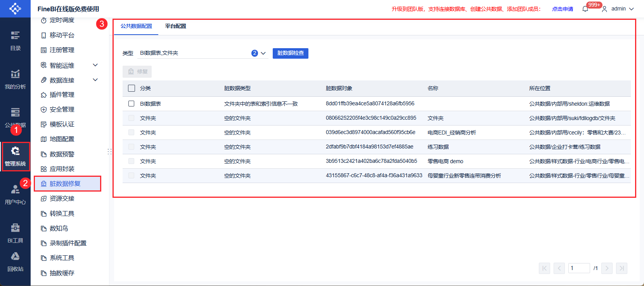Click the FineBI在线版免费使用 title
The width and height of the screenshot is (644, 286).
68,9
